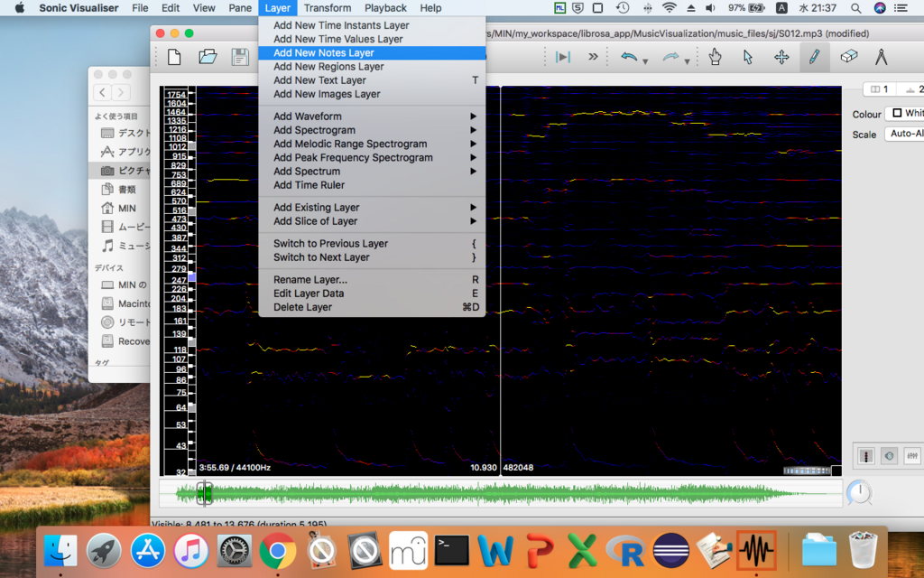
Task: Choose Delete Layer
Action: (x=372, y=307)
